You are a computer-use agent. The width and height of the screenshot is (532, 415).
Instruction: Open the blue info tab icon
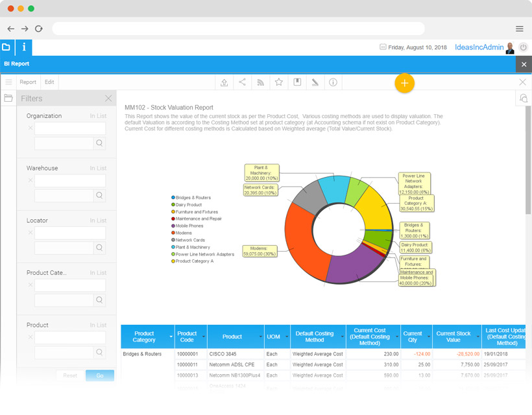24,47
